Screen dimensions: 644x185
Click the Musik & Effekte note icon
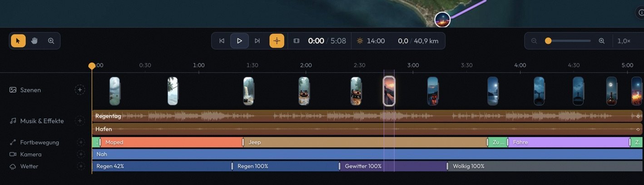click(x=13, y=121)
